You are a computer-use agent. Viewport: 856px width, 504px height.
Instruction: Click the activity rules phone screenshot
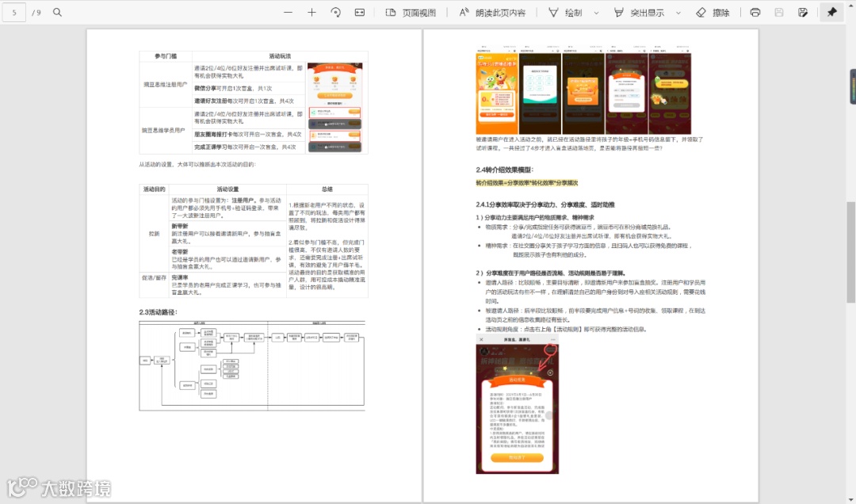pos(517,405)
